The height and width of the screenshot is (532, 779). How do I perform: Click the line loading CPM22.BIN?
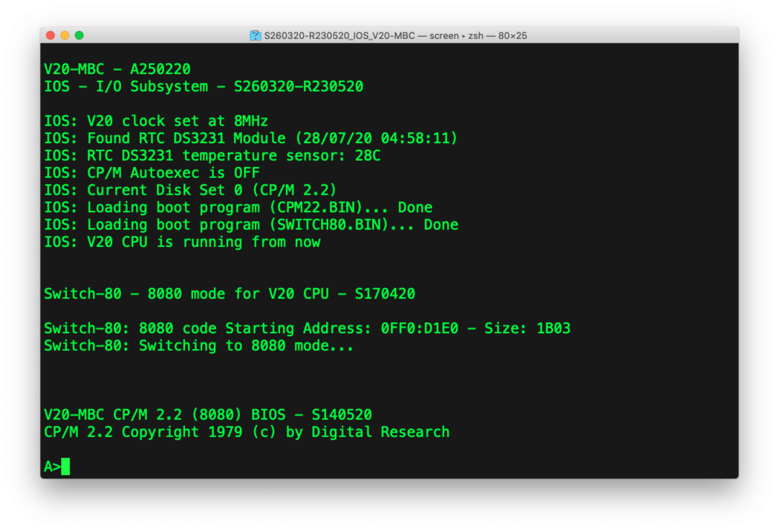click(238, 208)
